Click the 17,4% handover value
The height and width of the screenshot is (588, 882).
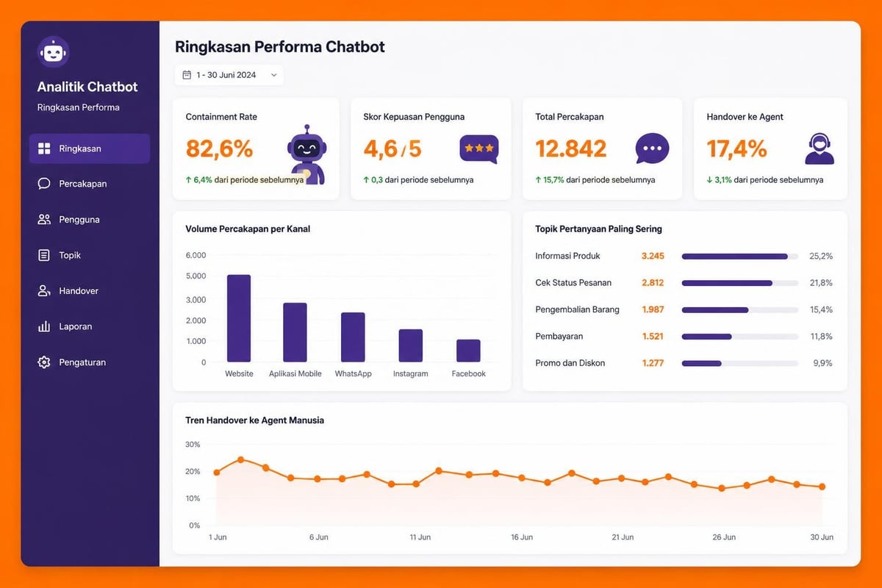[x=736, y=148]
